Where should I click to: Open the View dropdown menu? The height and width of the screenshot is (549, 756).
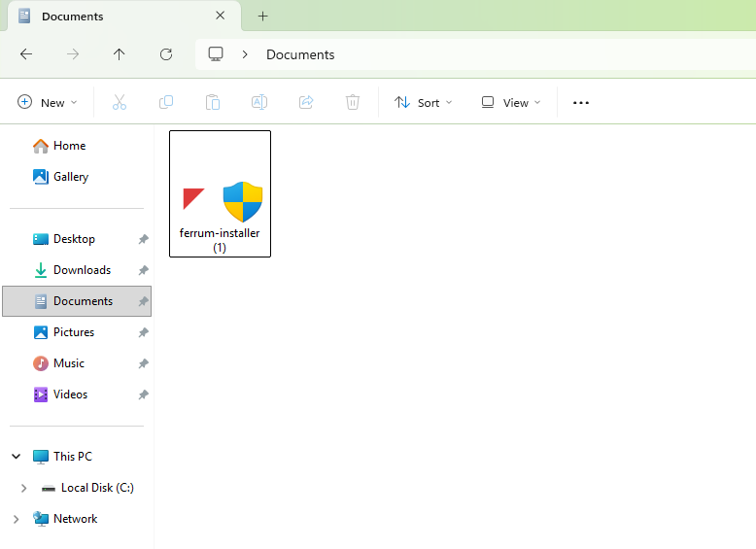coord(511,102)
